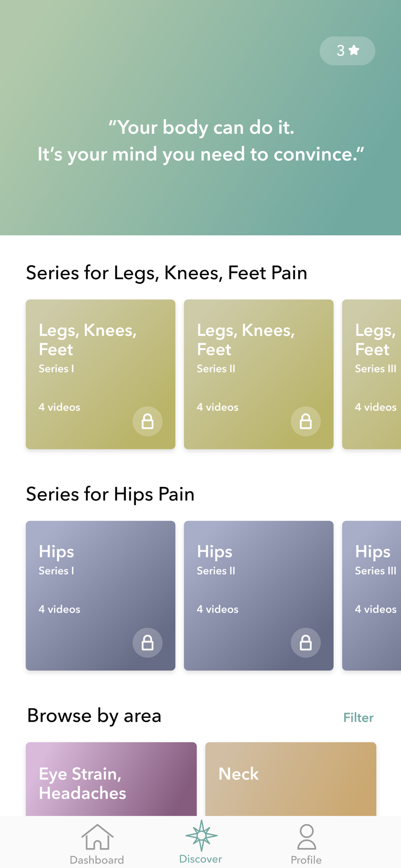Image resolution: width=401 pixels, height=868 pixels.
Task: Open the Legs, Knees, Feet Series I card
Action: click(x=101, y=374)
